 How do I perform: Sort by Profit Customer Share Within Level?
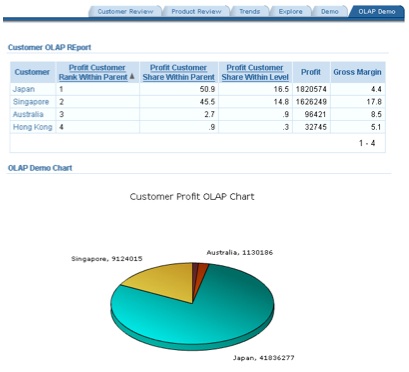[255, 72]
